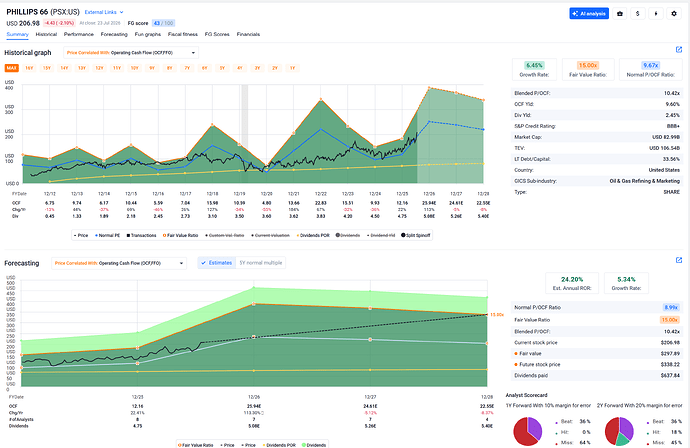Open Forecasting Price Correlated With dropdown
The image size is (690, 448).
(x=119, y=263)
